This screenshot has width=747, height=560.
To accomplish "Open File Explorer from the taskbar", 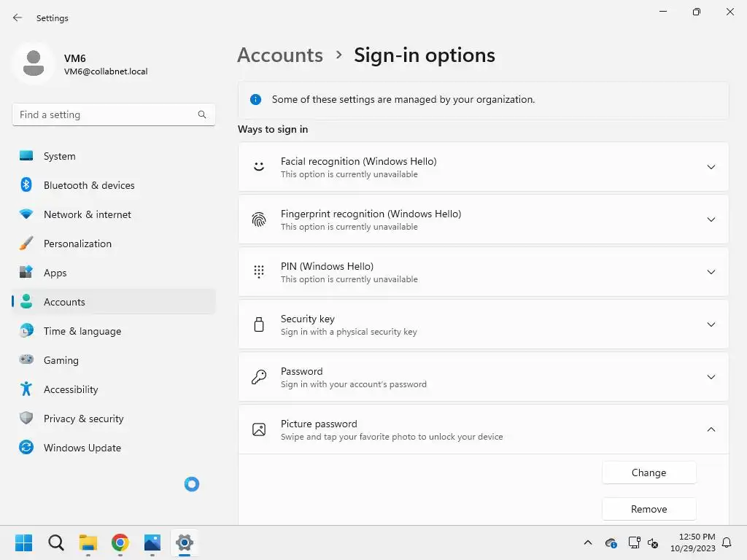I will point(88,542).
